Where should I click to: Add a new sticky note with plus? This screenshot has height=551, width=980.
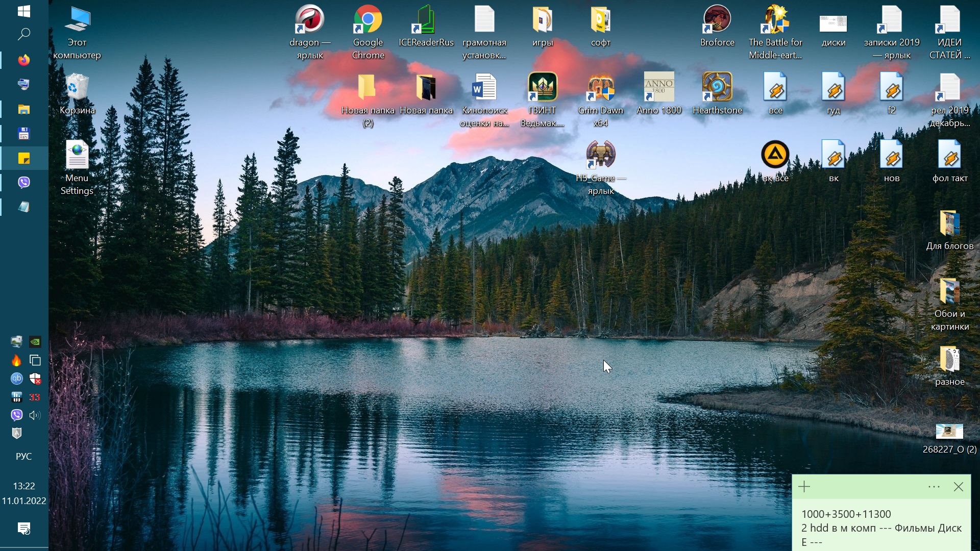coord(804,487)
